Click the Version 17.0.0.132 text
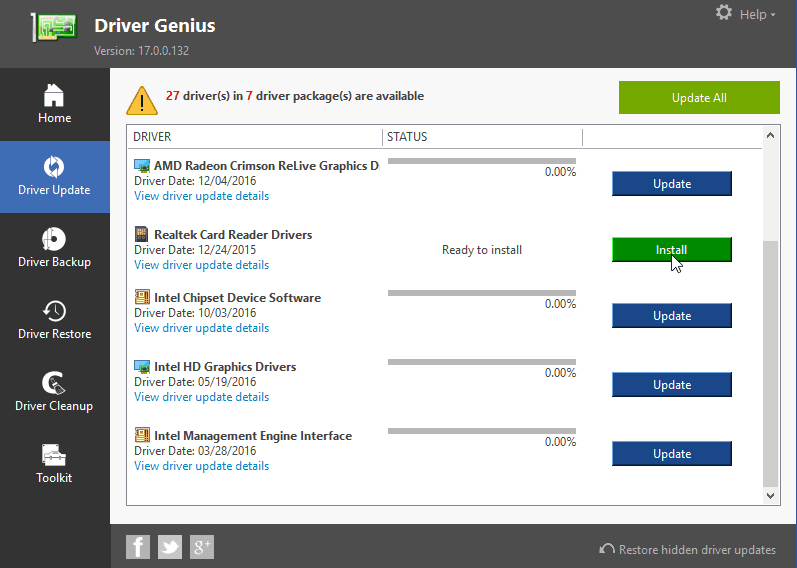 coord(141,51)
